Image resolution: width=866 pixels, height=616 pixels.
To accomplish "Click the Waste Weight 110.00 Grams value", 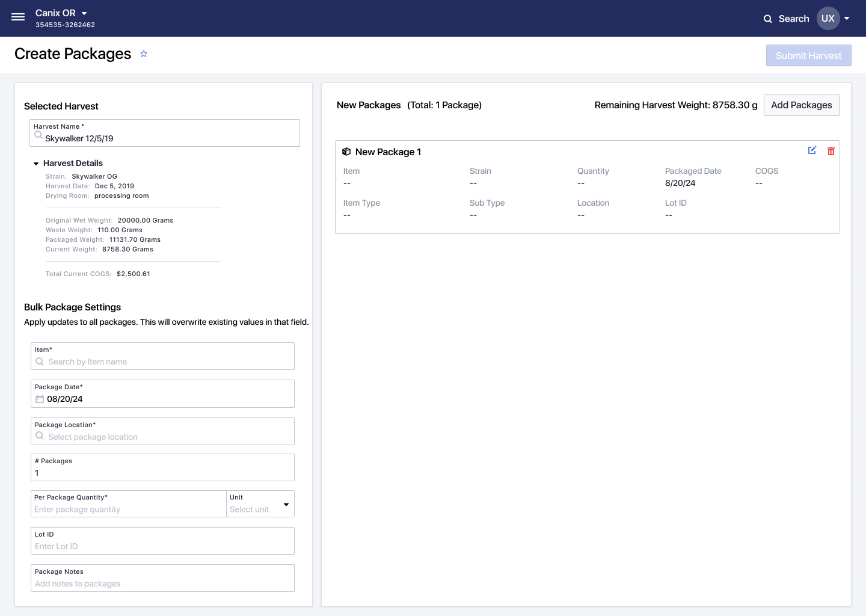I will point(120,230).
